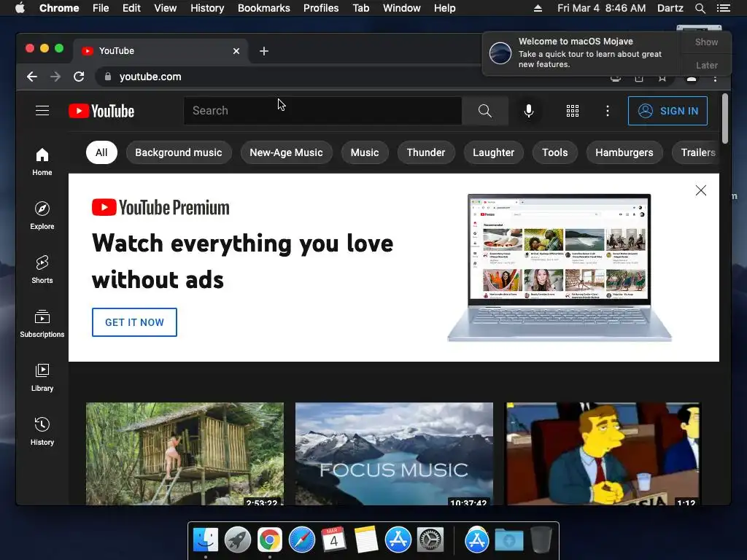Open a new tab with plus button
This screenshot has height=560, width=747.
coord(264,51)
